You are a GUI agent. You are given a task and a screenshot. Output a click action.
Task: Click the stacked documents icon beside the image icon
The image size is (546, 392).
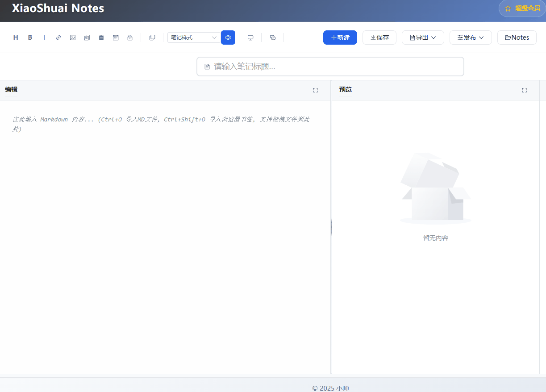(x=87, y=38)
